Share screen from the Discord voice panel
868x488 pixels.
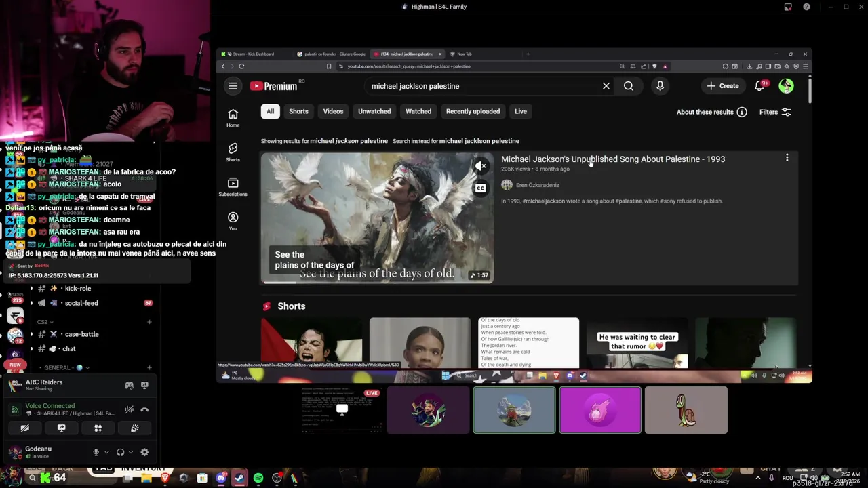pyautogui.click(x=61, y=428)
